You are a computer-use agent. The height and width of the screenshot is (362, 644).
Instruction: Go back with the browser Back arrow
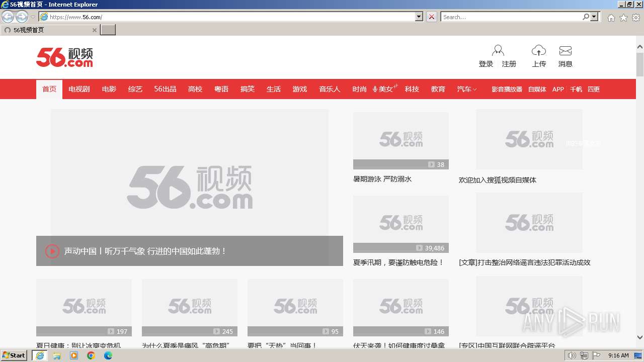point(8,17)
